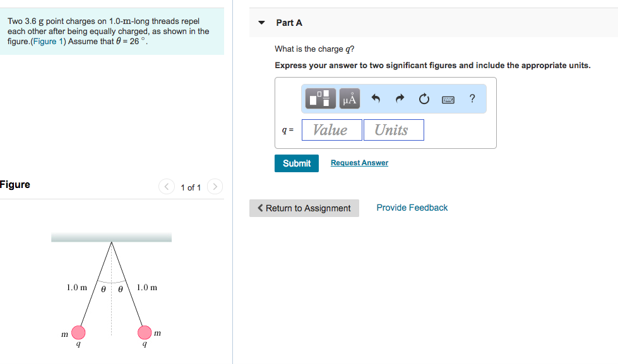Click the Value answer field
The height and width of the screenshot is (364, 618).
tap(332, 130)
